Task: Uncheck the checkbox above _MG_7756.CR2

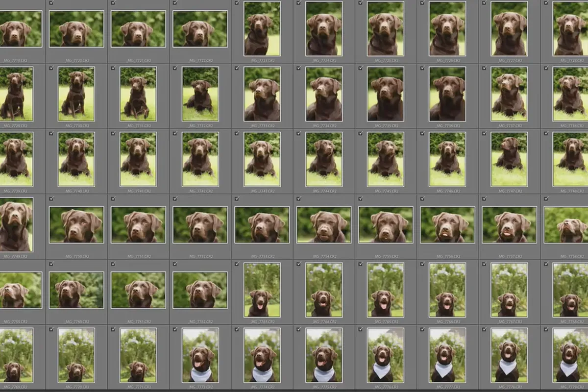Action: 422,198
